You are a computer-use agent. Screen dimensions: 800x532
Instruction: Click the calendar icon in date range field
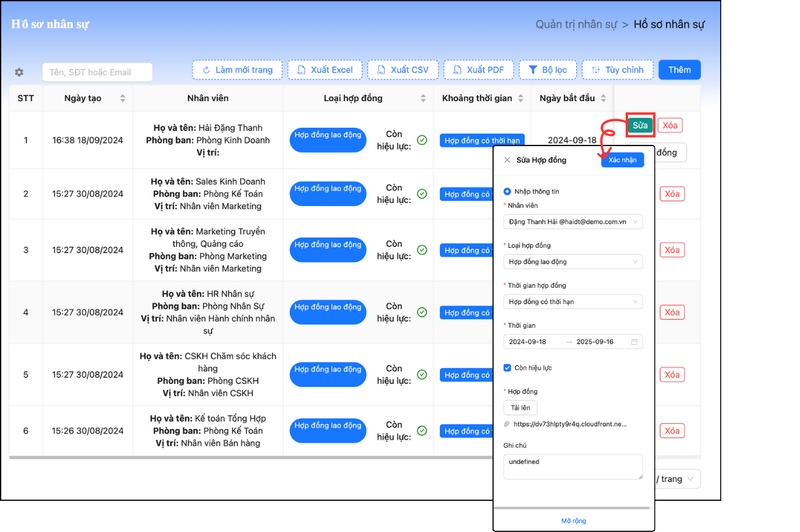pyautogui.click(x=634, y=342)
